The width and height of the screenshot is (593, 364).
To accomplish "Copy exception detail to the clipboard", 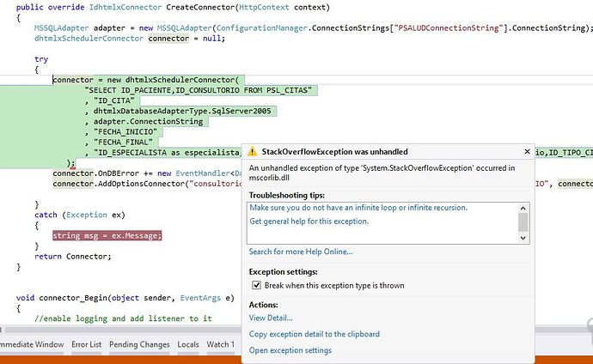I will click(x=315, y=334).
